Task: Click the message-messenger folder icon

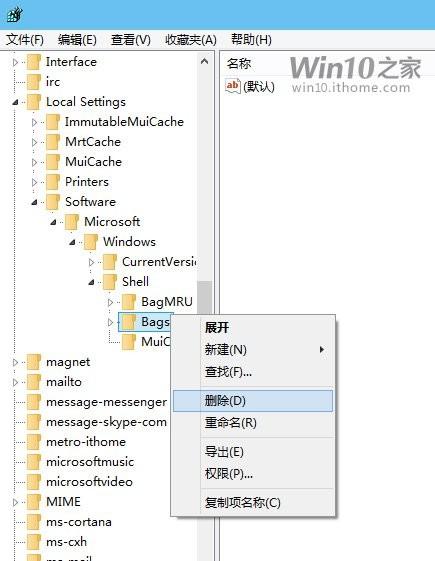Action: [x=34, y=403]
